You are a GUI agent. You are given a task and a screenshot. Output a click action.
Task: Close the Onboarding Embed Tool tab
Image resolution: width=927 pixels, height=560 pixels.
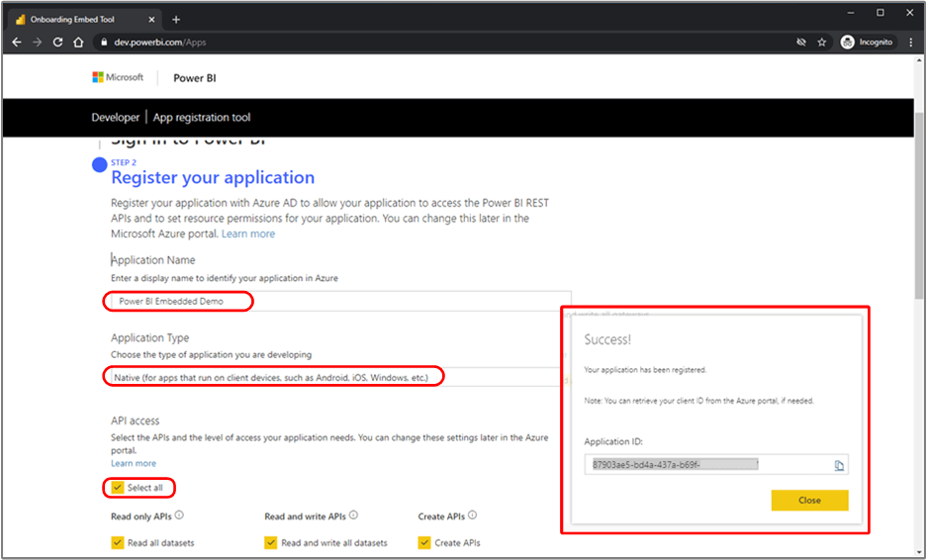coord(151,20)
